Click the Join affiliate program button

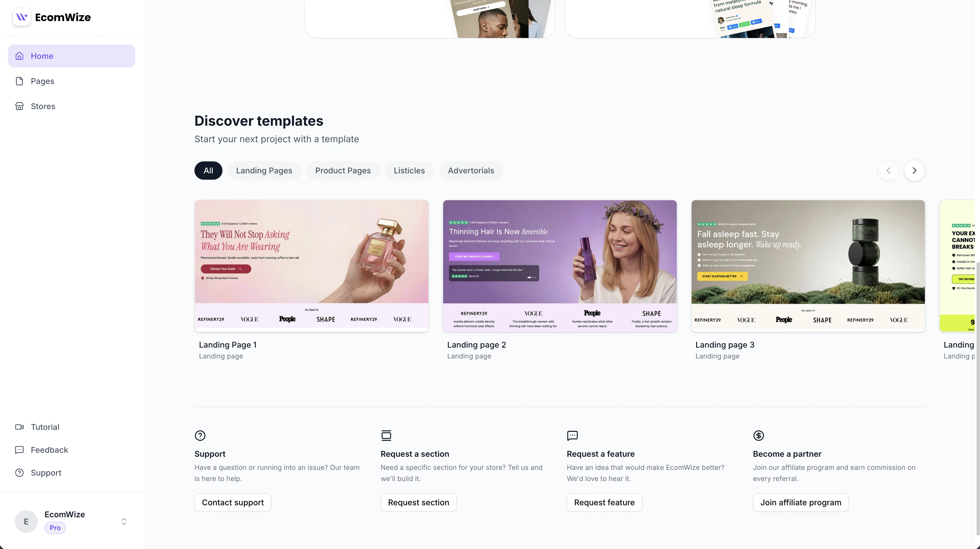801,502
